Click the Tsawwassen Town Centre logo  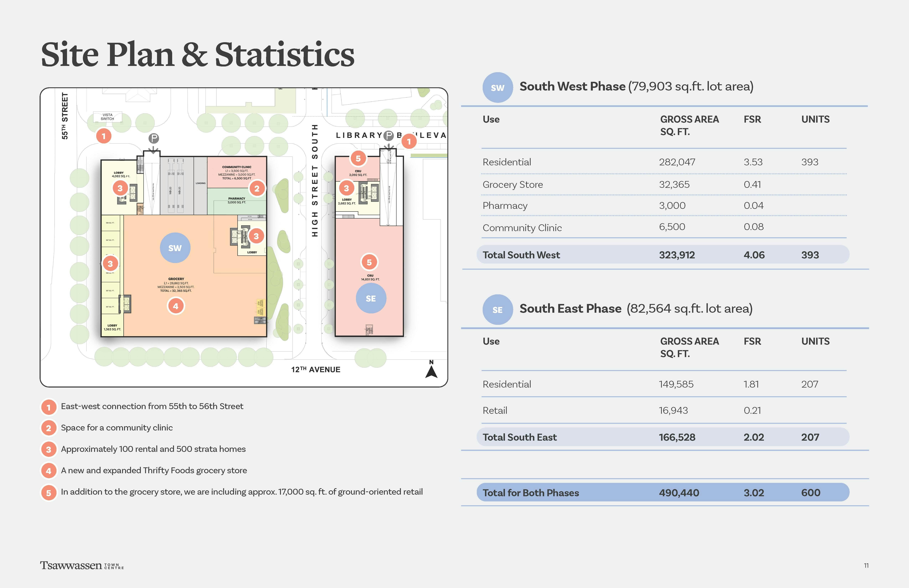[82, 566]
